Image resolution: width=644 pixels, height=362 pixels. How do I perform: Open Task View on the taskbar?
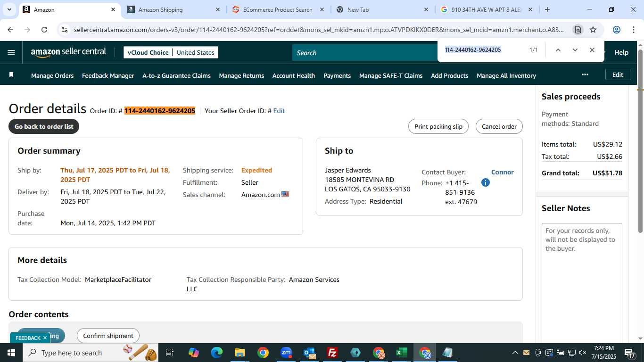tap(170, 353)
